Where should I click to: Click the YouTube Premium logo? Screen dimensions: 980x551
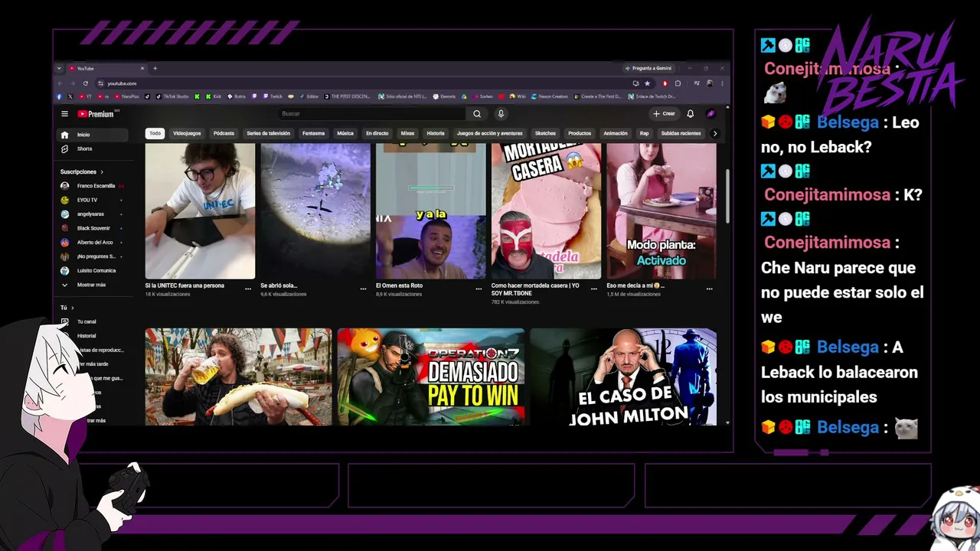tap(96, 114)
